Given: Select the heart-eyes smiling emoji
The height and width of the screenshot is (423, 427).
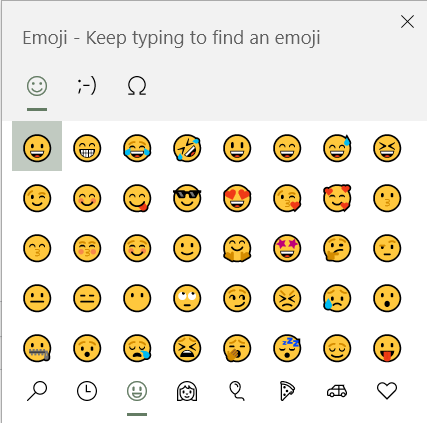Looking at the screenshot, I should click(237, 198).
